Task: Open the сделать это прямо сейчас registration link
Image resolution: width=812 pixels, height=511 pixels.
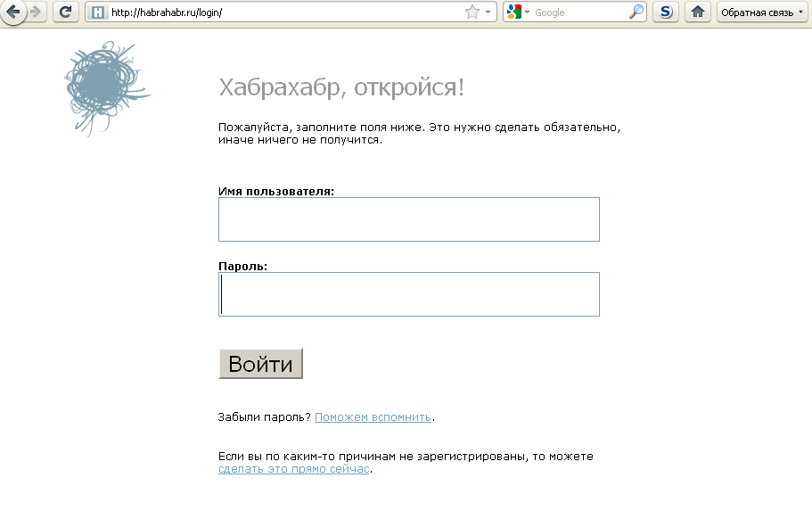Action: [293, 469]
